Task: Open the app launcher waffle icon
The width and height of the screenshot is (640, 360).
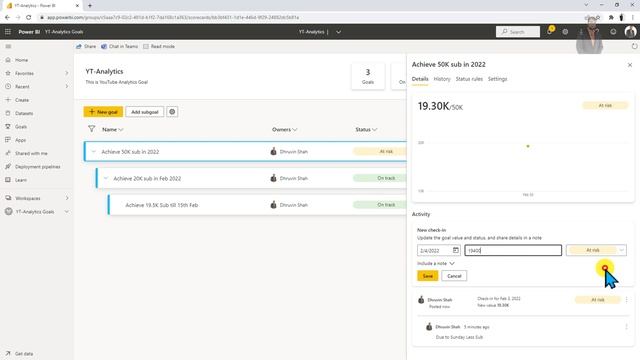Action: point(8,31)
